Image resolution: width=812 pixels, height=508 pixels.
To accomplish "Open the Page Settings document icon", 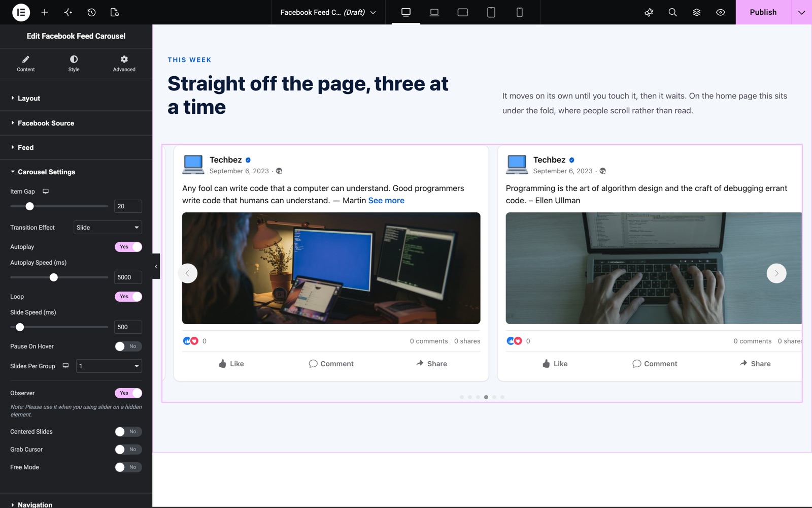I will [115, 12].
